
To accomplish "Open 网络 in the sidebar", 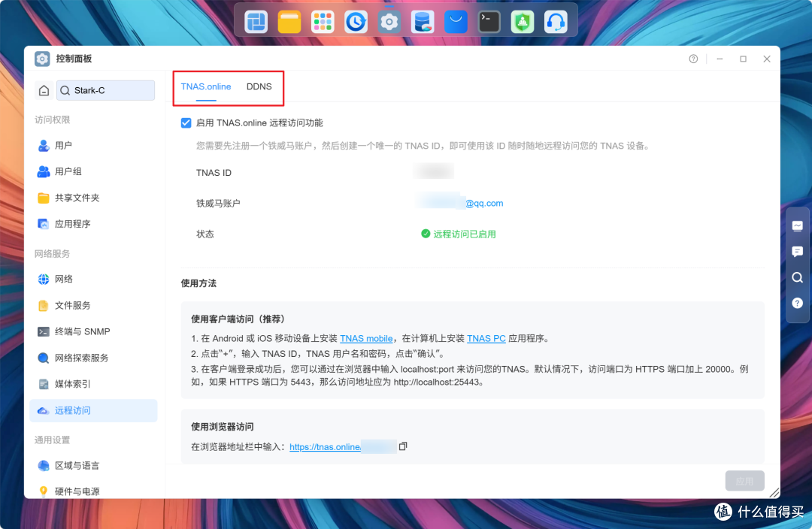I will (93, 279).
